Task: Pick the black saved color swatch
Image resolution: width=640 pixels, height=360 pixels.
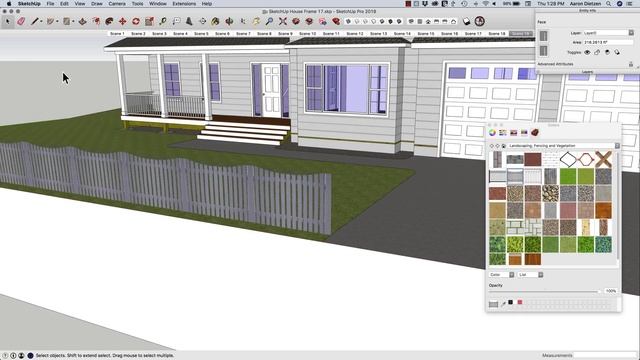Action: [510, 302]
